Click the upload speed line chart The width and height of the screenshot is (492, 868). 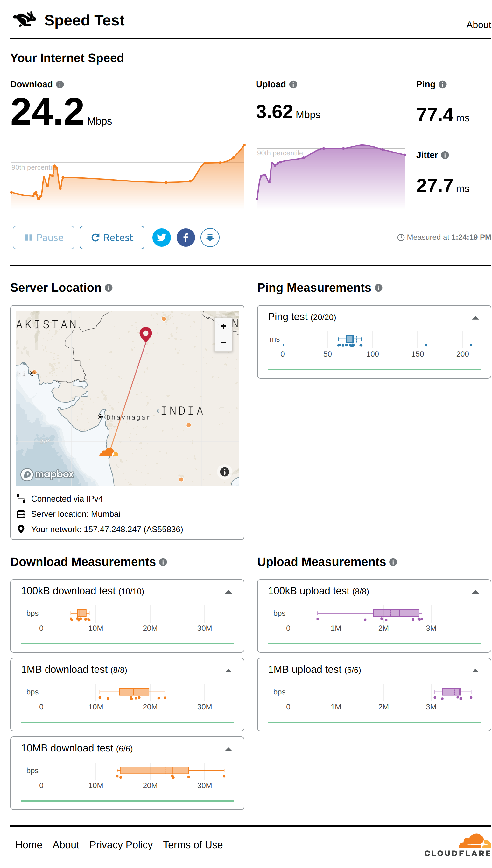pyautogui.click(x=331, y=176)
